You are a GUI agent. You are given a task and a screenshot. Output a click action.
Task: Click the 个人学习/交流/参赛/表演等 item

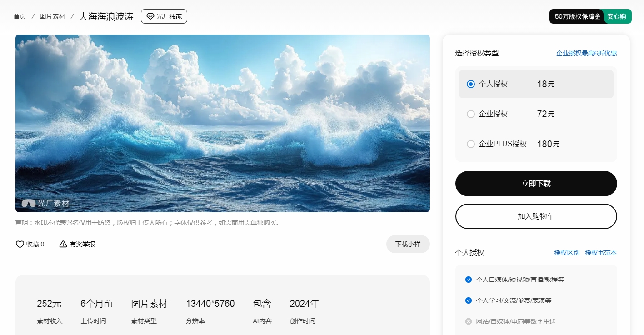[514, 300]
